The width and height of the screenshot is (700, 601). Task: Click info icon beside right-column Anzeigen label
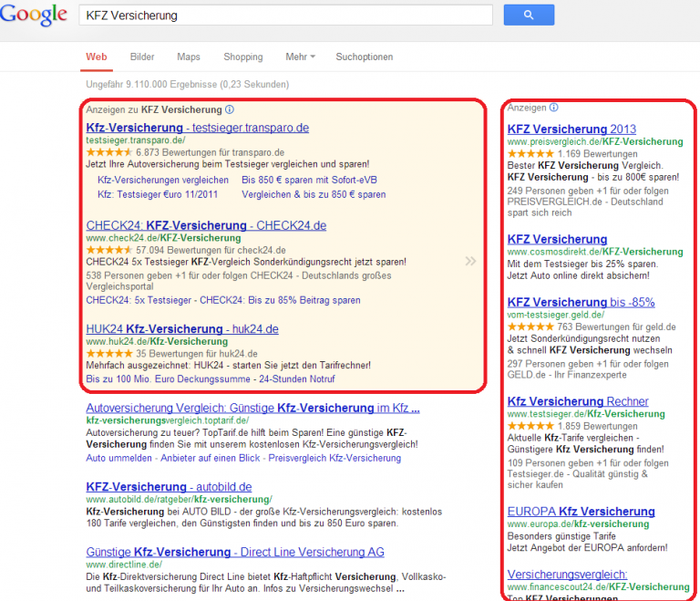click(x=554, y=108)
